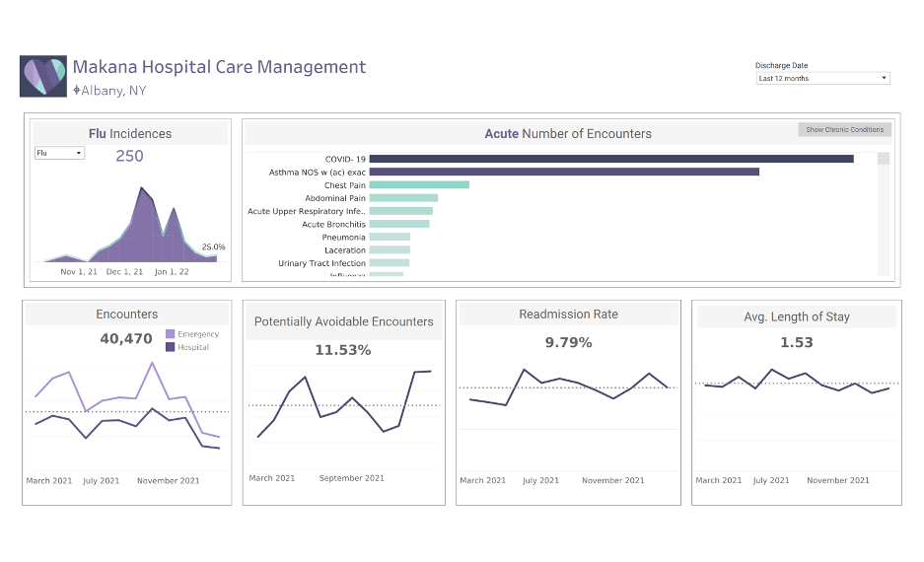Image resolution: width=924 pixels, height=562 pixels.
Task: Click the Pneumonia condition label
Action: click(343, 238)
